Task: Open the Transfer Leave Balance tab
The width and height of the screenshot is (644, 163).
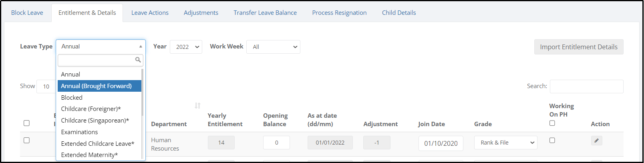Action: tap(265, 13)
